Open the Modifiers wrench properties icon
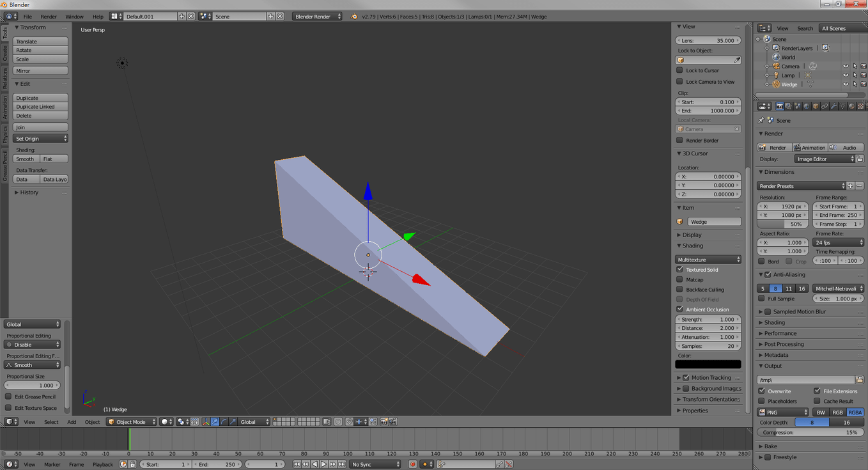 click(x=833, y=106)
